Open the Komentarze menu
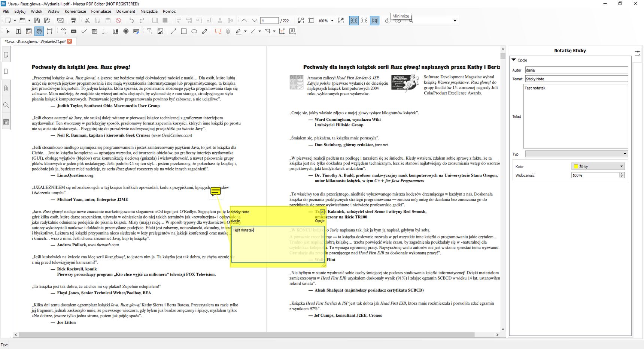 [x=75, y=11]
